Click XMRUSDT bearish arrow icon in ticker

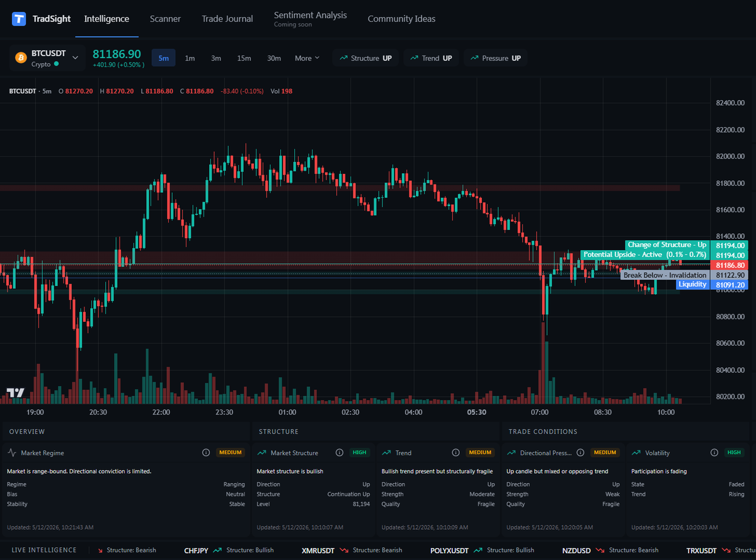pyautogui.click(x=344, y=550)
